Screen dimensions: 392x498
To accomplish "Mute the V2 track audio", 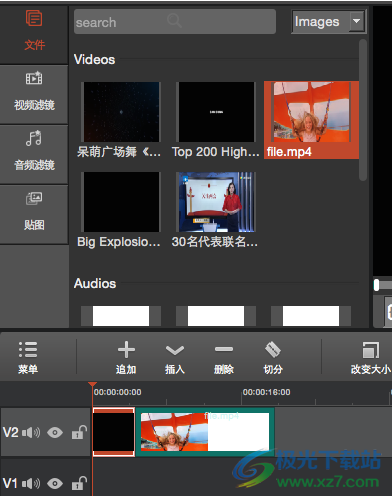I will click(31, 433).
